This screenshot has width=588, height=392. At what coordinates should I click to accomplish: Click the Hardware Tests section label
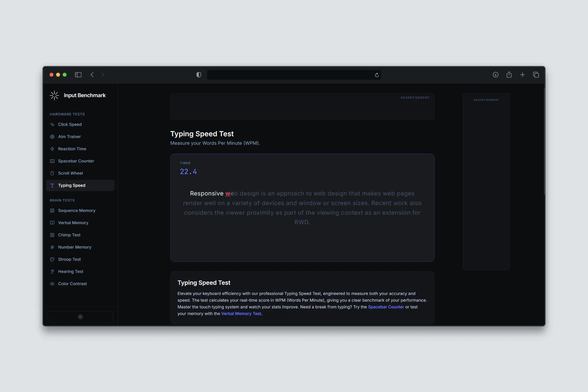(67, 114)
